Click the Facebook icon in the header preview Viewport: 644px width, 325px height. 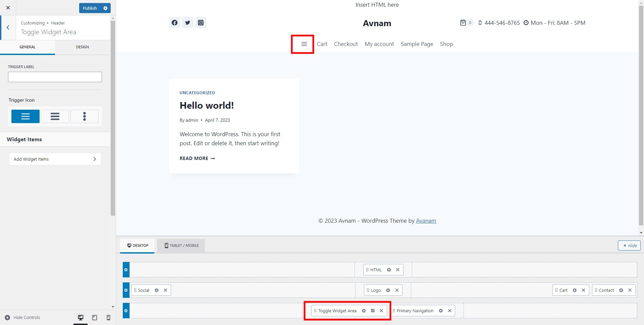click(174, 22)
